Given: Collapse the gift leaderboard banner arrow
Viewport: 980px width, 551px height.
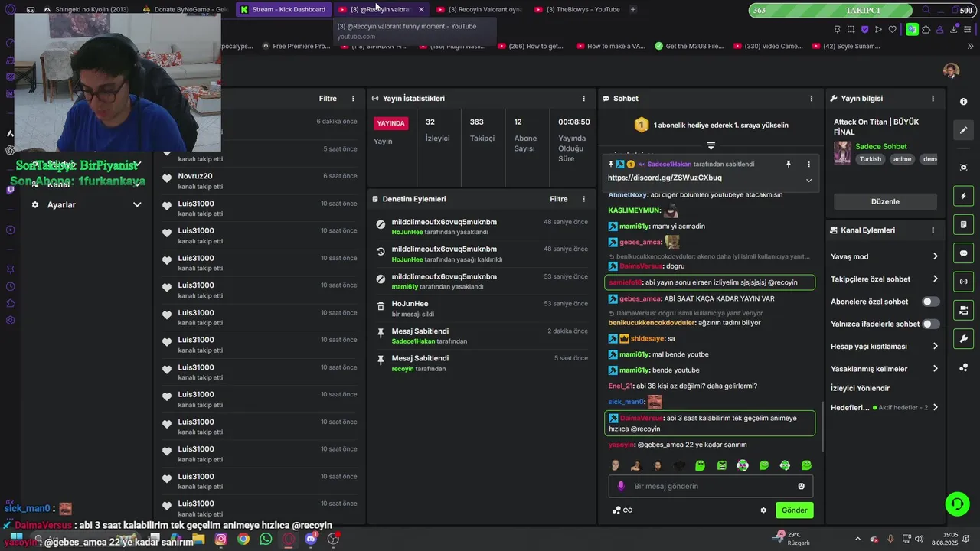Looking at the screenshot, I should tap(710, 145).
